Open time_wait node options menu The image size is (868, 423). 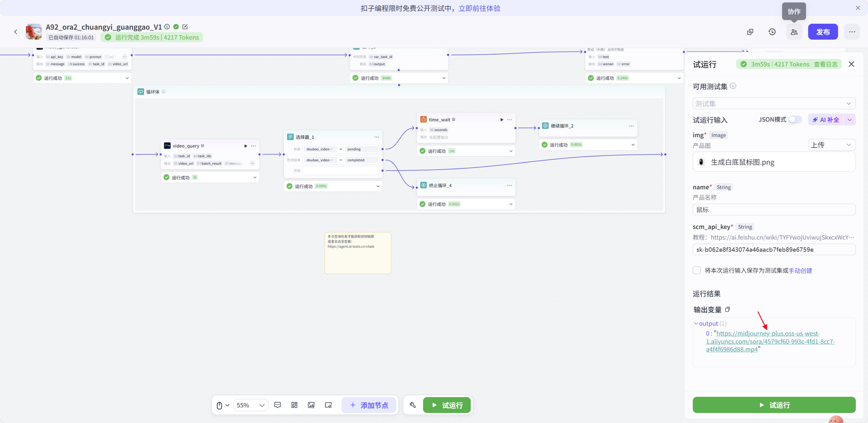tap(510, 119)
